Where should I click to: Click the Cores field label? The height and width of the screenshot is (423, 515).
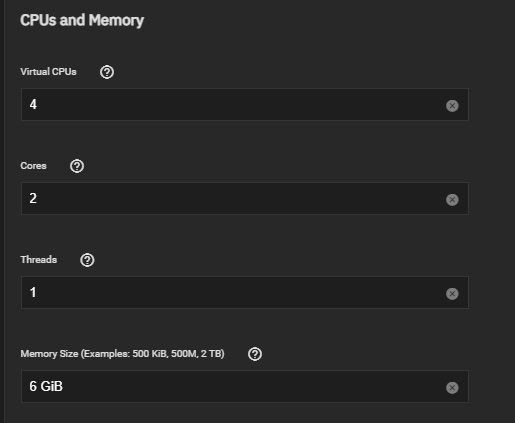33,166
